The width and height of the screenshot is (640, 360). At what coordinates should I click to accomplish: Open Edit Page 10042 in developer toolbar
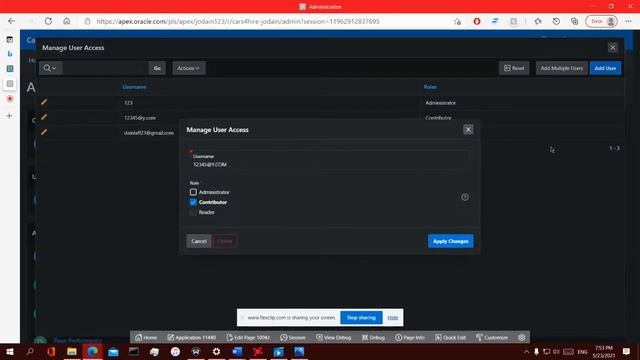click(x=249, y=338)
